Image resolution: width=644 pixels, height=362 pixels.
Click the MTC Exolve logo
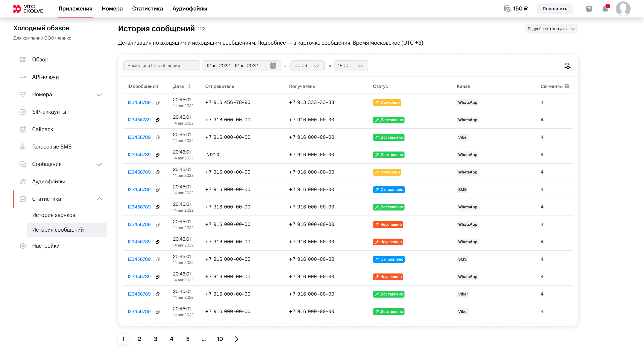pos(28,9)
